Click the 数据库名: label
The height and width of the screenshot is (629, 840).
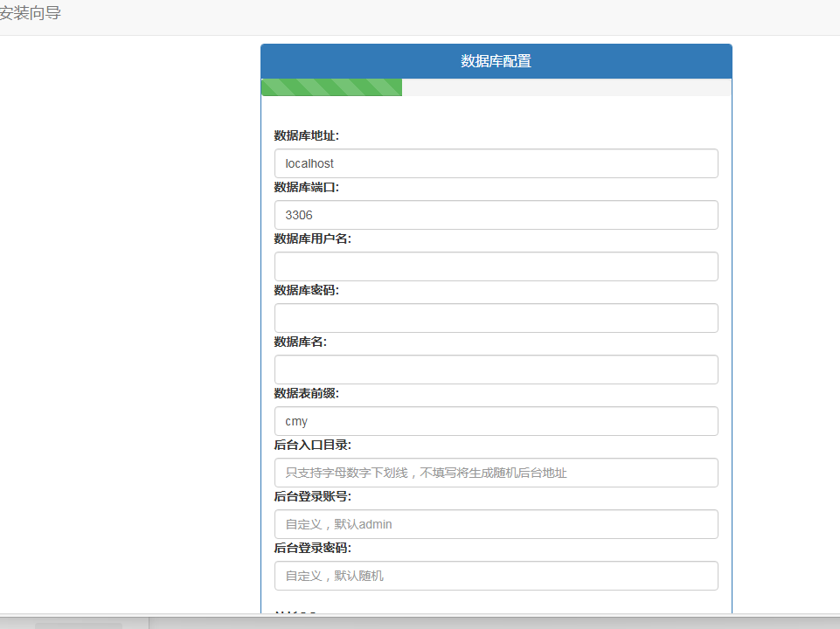click(301, 342)
